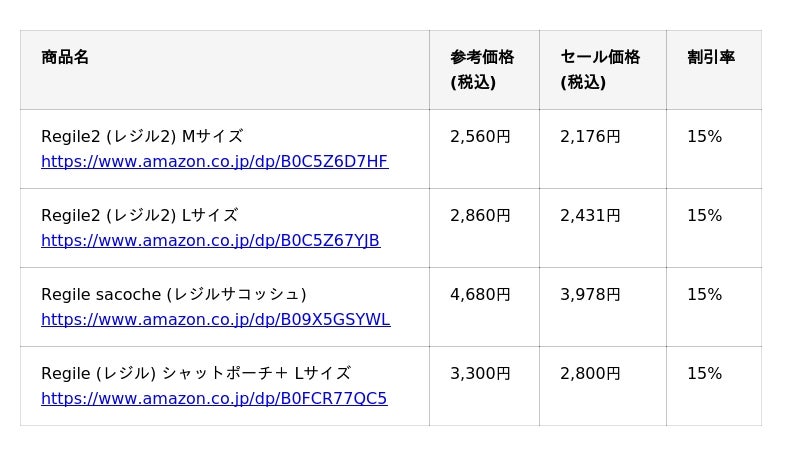Click the Regile シャットポーチ+ Lサイズ product name
This screenshot has height=456, width=800.
click(195, 373)
